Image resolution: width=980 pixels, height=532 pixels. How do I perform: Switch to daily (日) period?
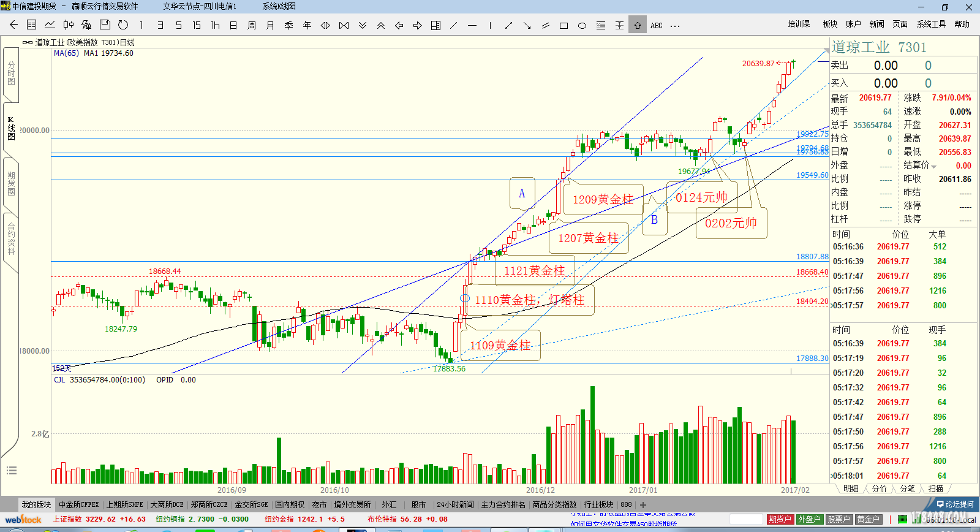click(x=233, y=25)
